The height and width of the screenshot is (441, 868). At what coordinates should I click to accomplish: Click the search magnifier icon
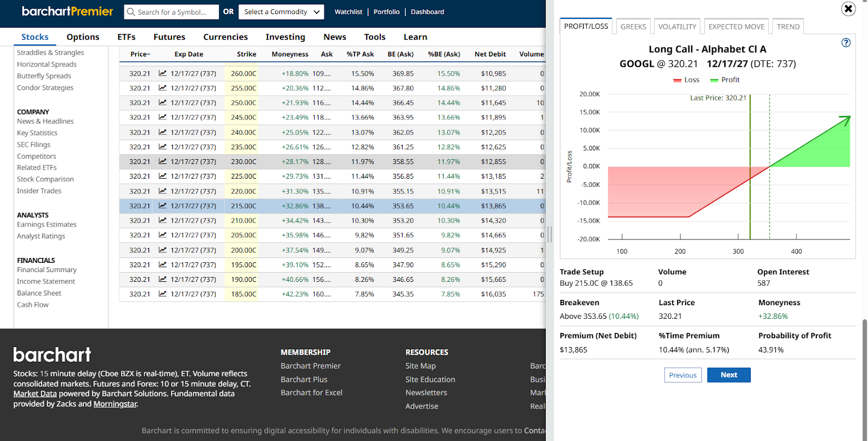pos(131,12)
